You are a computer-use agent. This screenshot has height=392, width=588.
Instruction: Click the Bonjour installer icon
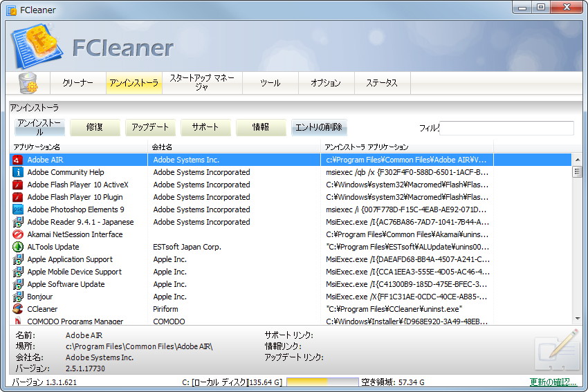(x=17, y=297)
